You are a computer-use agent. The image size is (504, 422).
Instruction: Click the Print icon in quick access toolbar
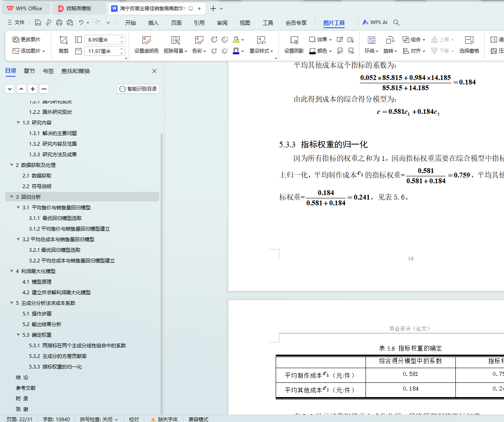coord(59,22)
